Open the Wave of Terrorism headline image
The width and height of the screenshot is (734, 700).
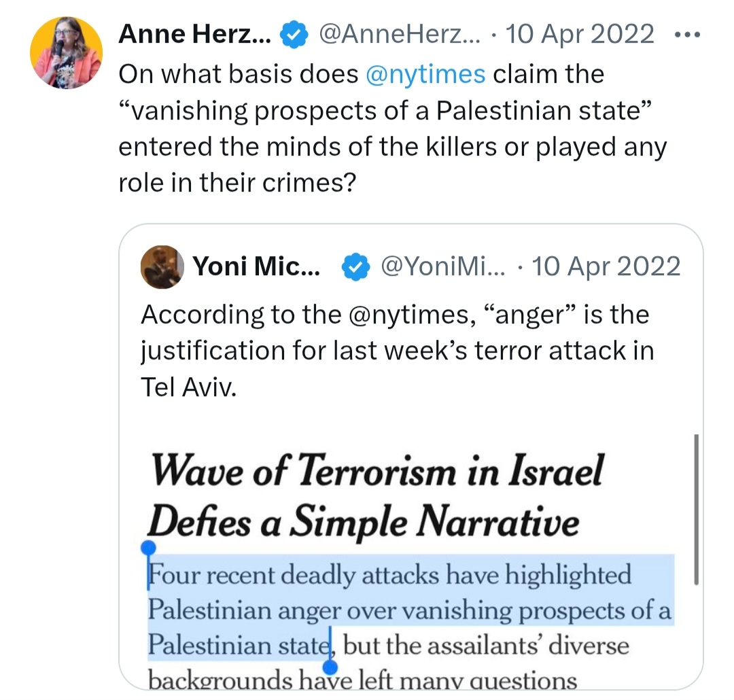pyautogui.click(x=376, y=495)
